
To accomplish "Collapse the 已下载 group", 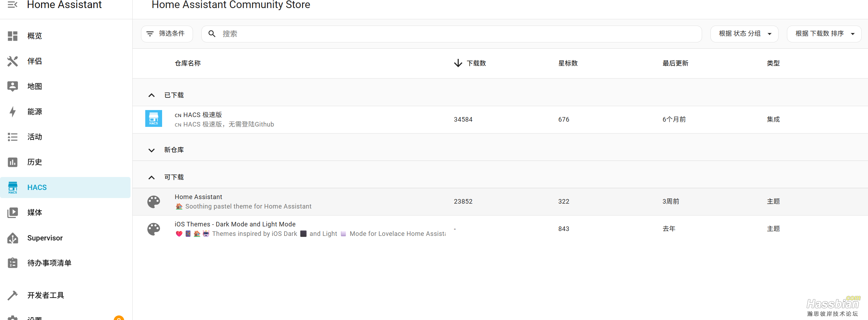I will [152, 95].
